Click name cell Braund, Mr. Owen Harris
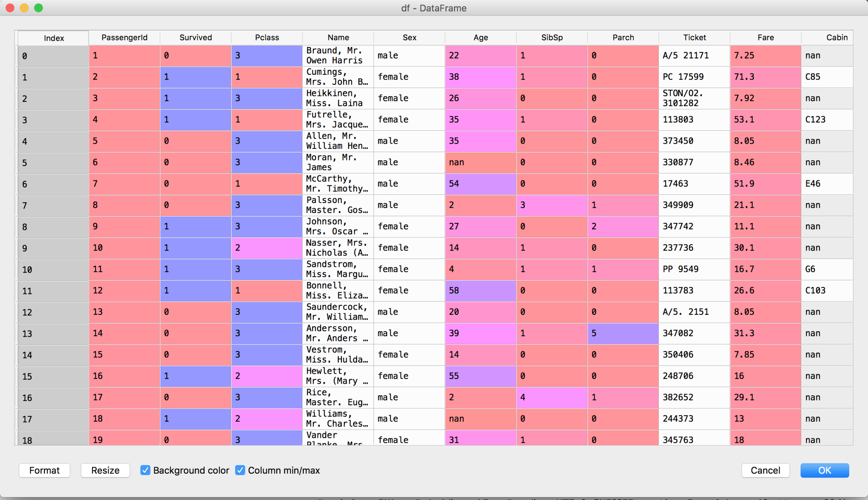Viewport: 868px width, 500px height. point(338,56)
